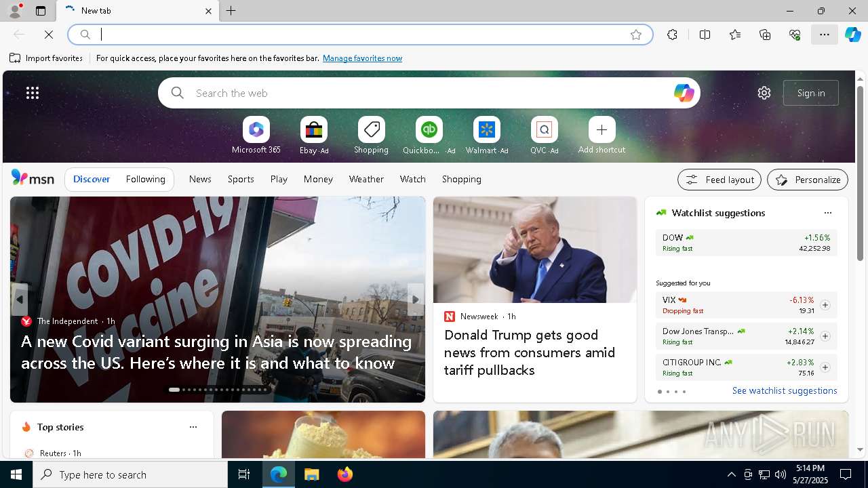Open the Watch tab
The height and width of the screenshot is (488, 868).
[413, 179]
